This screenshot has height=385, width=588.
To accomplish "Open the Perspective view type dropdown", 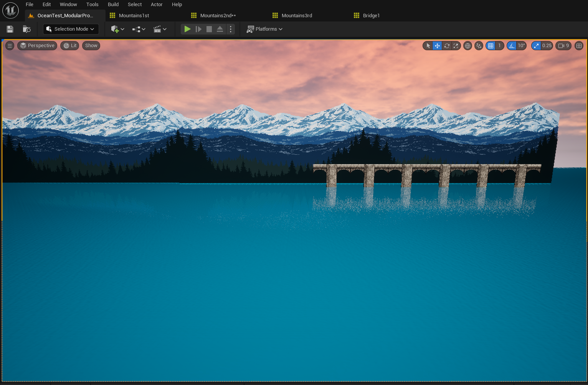I will coord(37,46).
